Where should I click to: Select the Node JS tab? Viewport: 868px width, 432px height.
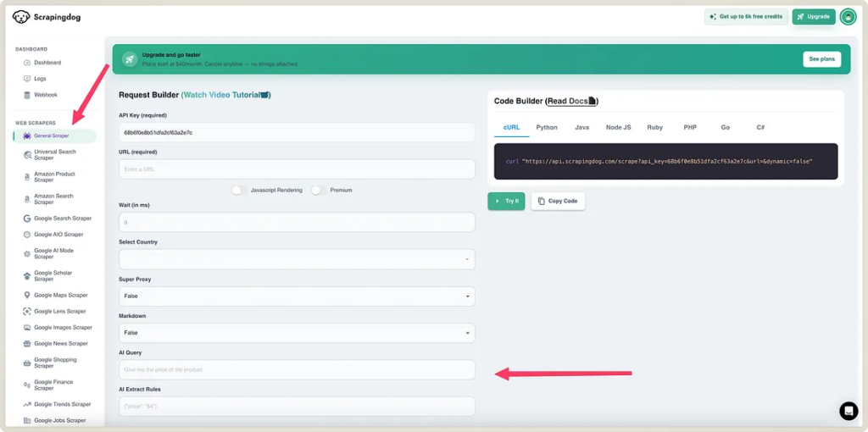point(618,127)
